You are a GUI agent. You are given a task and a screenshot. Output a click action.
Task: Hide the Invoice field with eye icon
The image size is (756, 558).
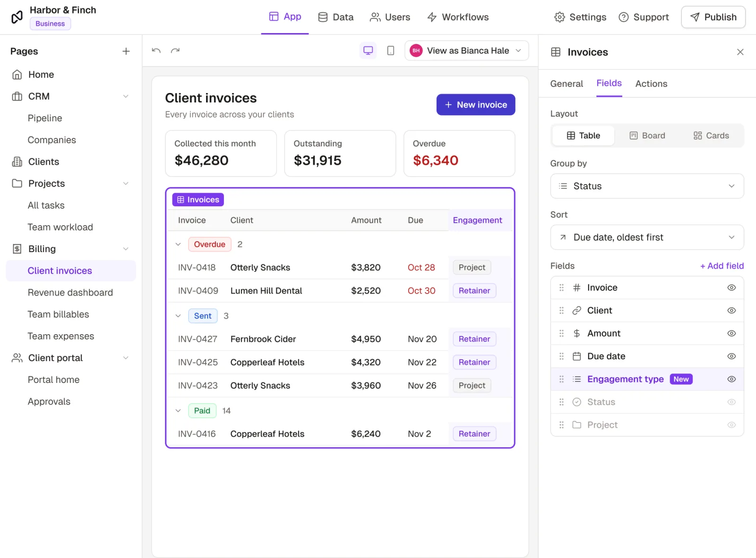[x=731, y=287]
